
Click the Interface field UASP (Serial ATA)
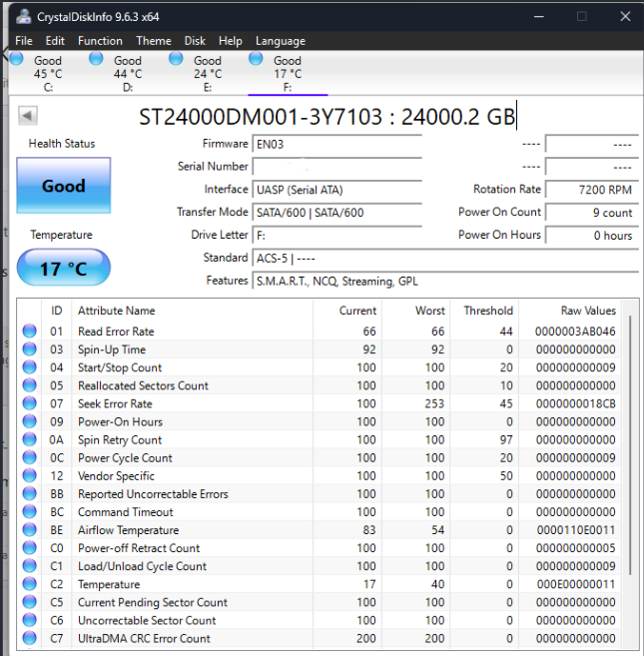pyautogui.click(x=336, y=190)
